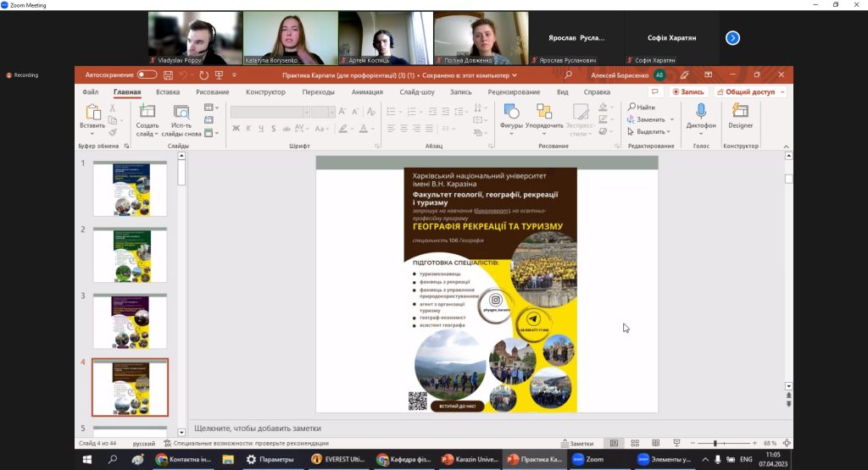Toggle the Заметки (Notes) pane button
Image resolution: width=868 pixels, height=470 pixels.
pos(576,443)
